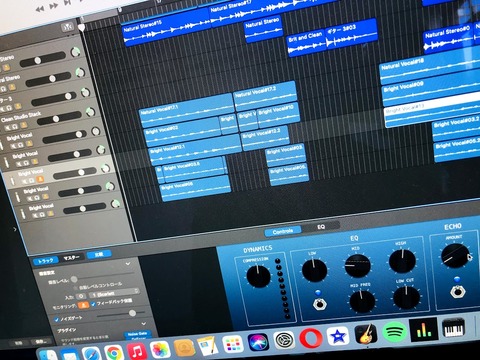Click GarageBand guitar icon in the Dock
The height and width of the screenshot is (360, 480).
tap(366, 334)
